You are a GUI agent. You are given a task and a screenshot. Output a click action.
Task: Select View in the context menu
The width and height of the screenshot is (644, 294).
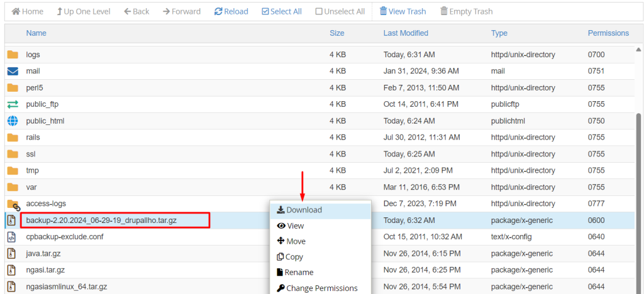pos(291,226)
